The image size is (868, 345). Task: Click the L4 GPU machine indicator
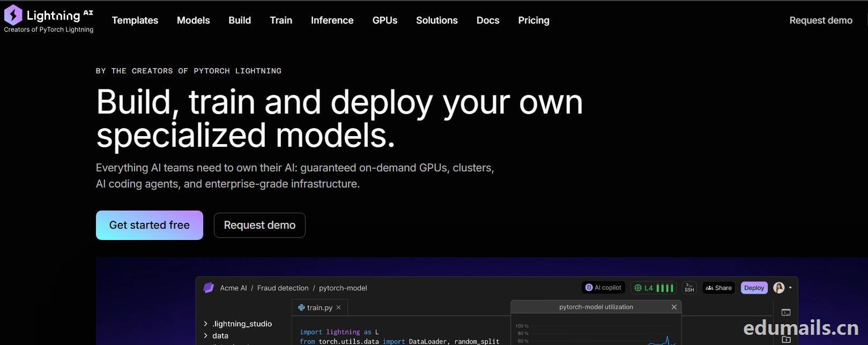pyautogui.click(x=653, y=288)
